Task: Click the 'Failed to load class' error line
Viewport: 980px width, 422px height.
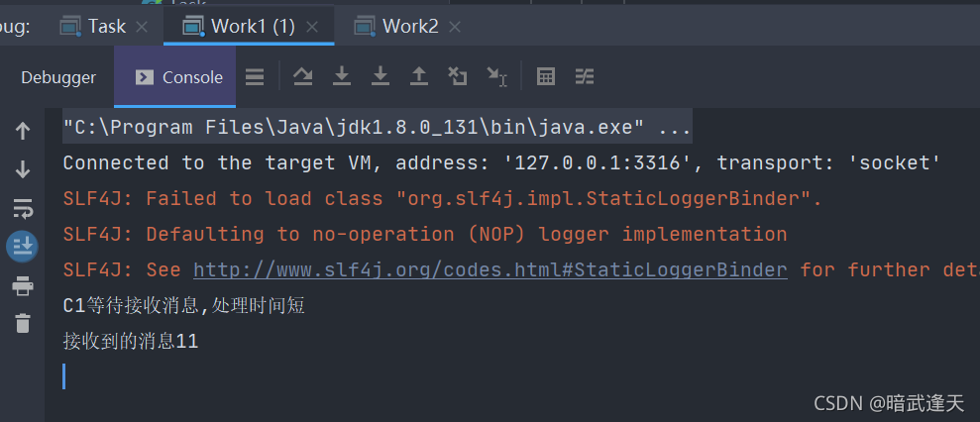Action: tap(443, 199)
